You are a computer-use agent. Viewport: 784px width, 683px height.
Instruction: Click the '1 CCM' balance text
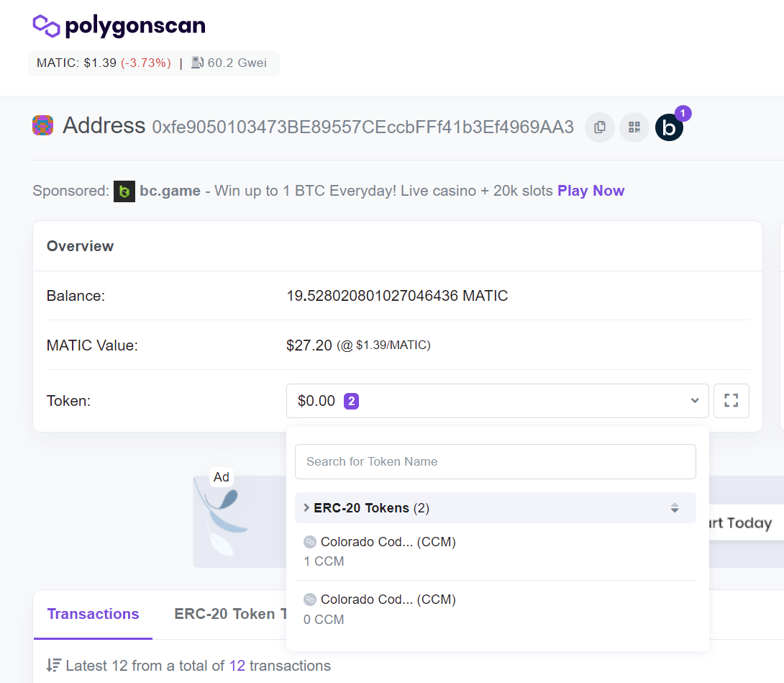324,561
